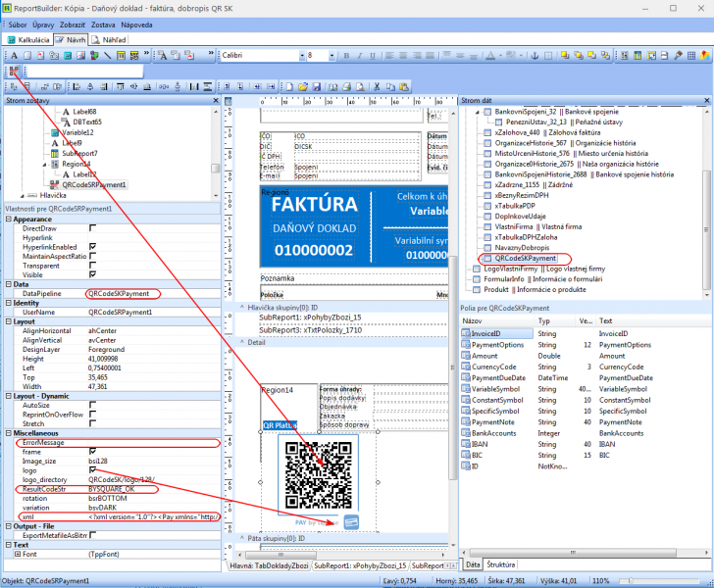Switch to the Náhľad tab
The height and width of the screenshot is (588, 714).
click(112, 38)
